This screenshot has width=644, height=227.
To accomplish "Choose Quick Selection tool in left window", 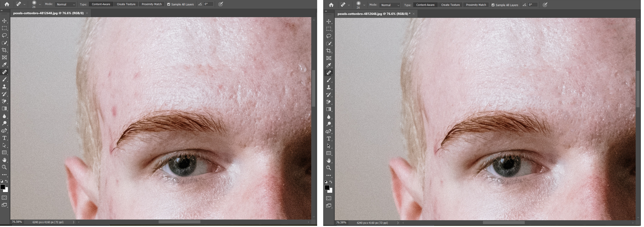I will [5, 43].
